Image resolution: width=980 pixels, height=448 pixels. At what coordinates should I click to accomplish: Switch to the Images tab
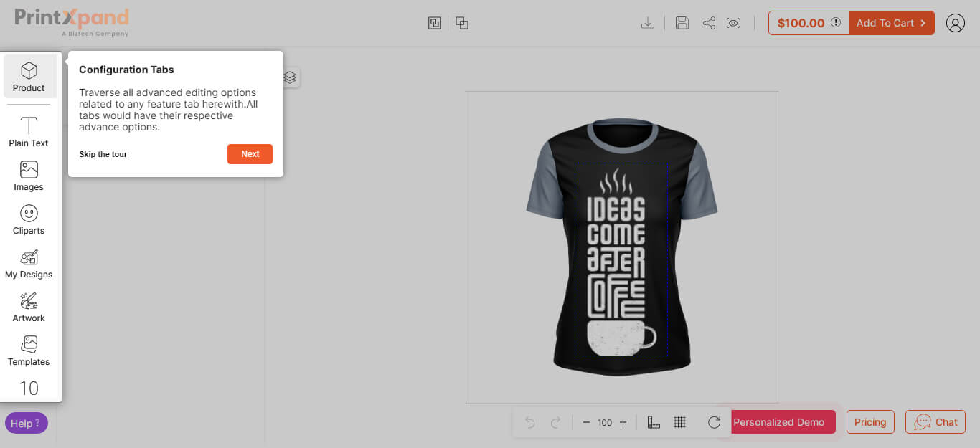point(29,176)
